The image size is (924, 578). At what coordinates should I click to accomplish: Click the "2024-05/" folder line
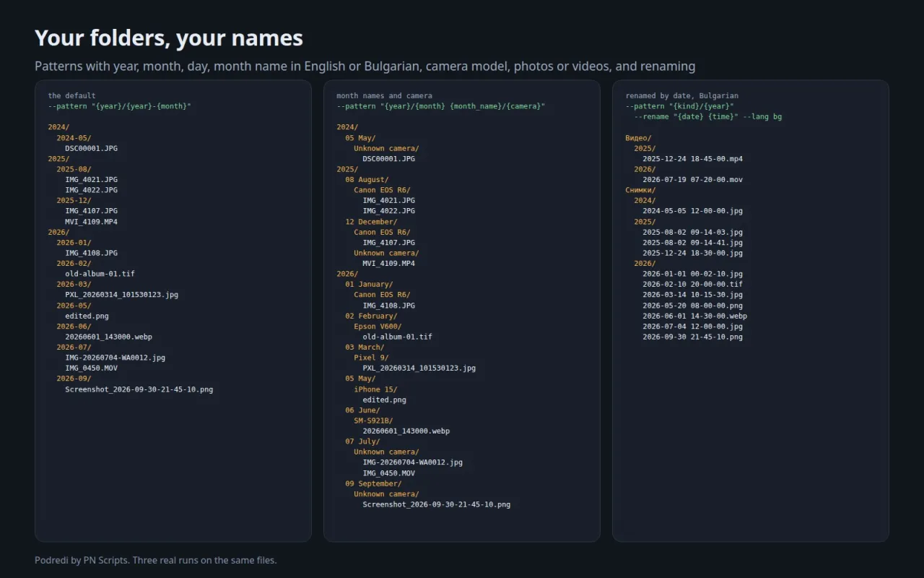pos(74,137)
